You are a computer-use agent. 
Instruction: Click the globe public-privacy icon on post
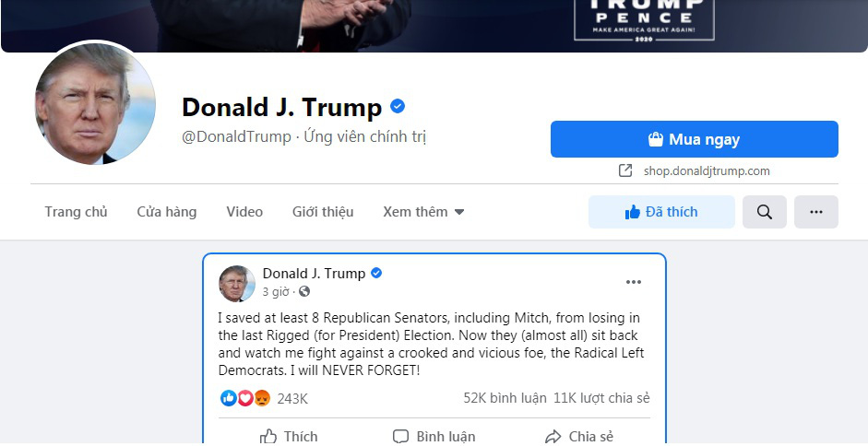[304, 291]
